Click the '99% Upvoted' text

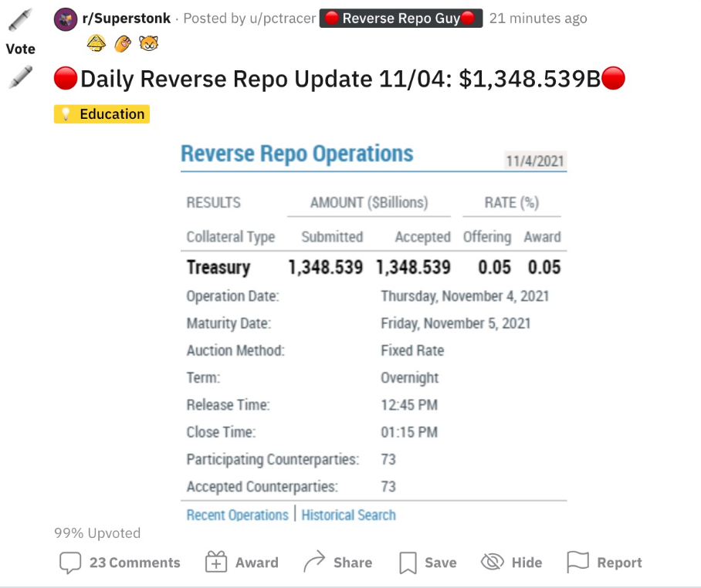point(97,533)
